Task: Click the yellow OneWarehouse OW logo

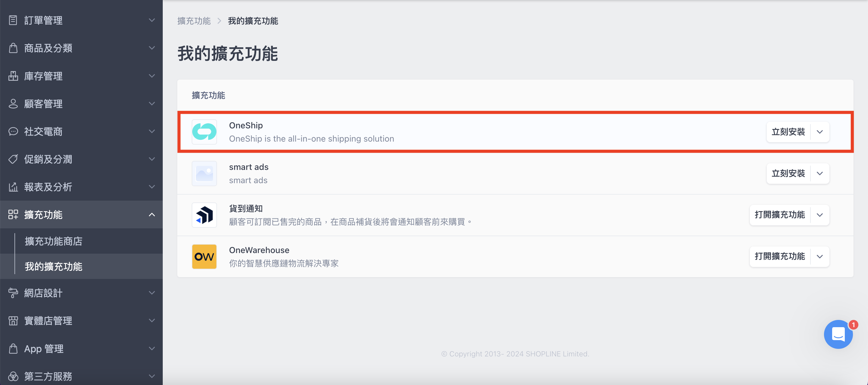Action: click(204, 256)
